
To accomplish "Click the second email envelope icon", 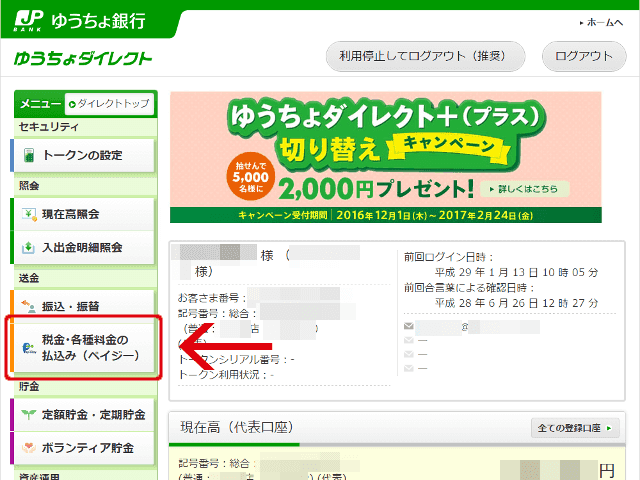I will [409, 340].
